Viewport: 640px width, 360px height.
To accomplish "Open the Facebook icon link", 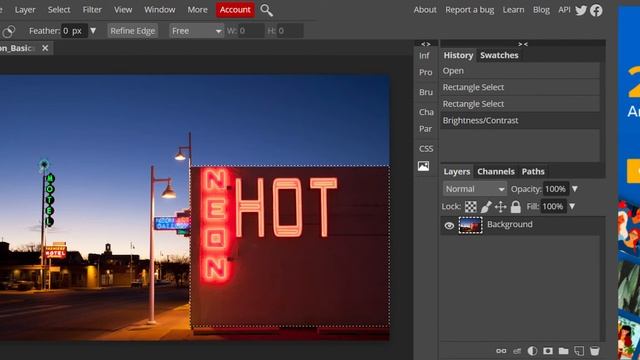I will click(x=596, y=10).
